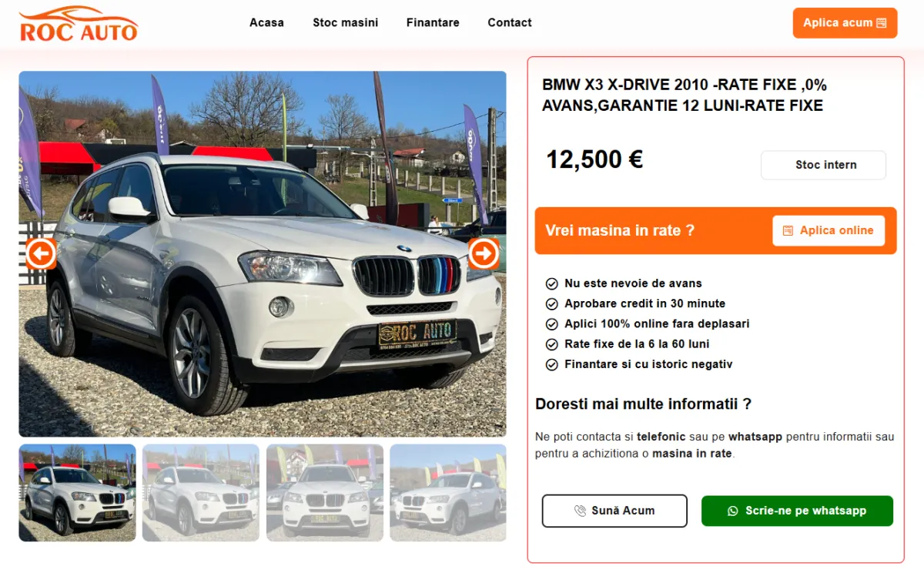The image size is (924, 573).
Task: Advance to the next car photo arrow
Action: 484,253
